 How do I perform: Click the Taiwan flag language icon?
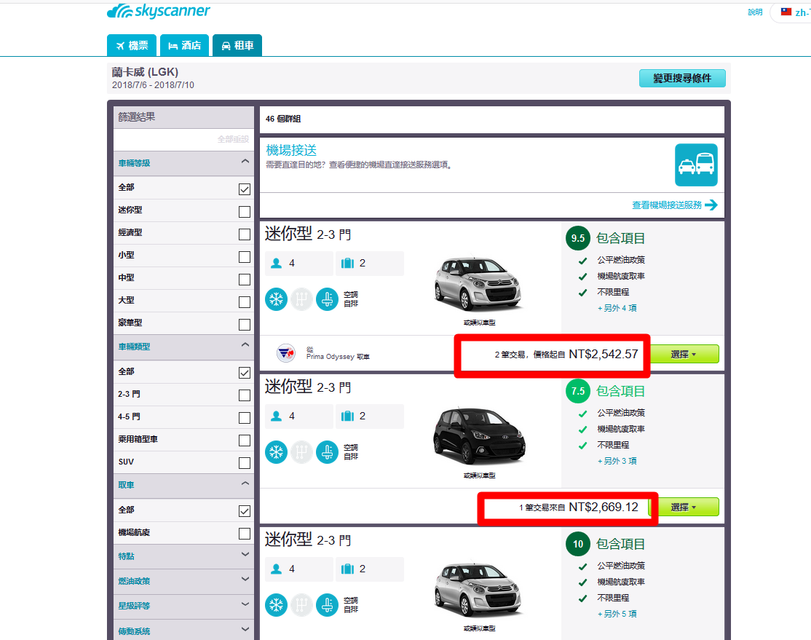point(786,12)
